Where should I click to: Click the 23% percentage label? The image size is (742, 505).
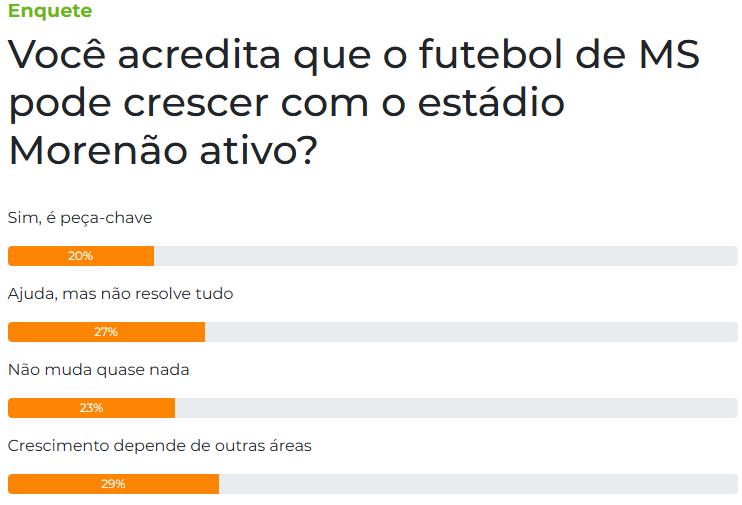(91, 408)
